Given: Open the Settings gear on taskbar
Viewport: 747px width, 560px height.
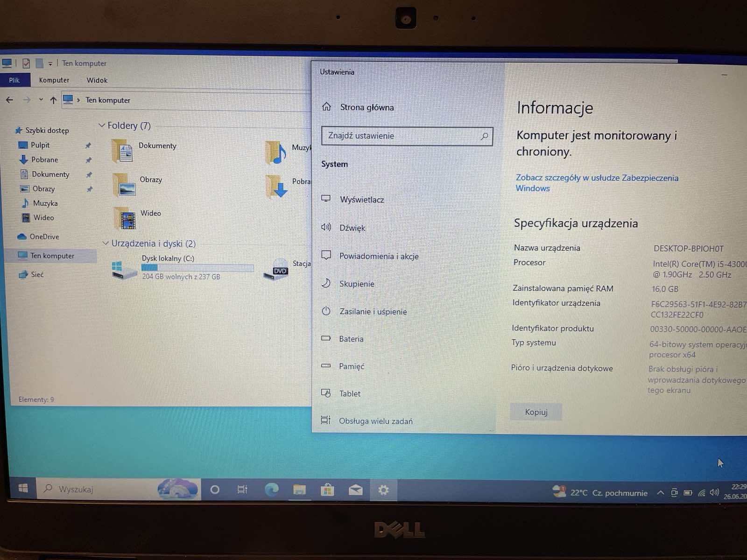Looking at the screenshot, I should pos(383,490).
